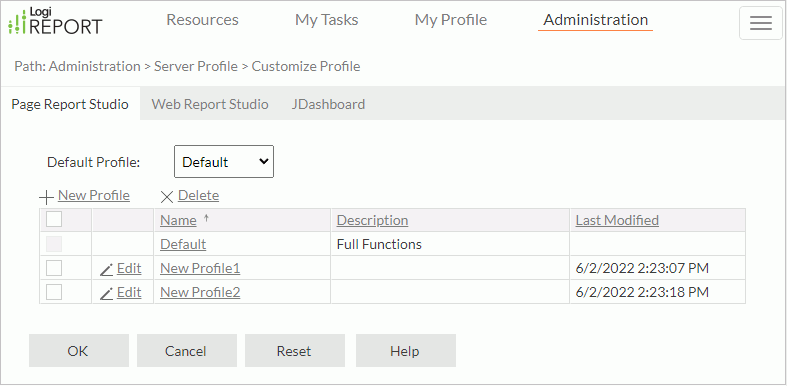
Task: Switch to Web Report Studio tab
Action: click(210, 104)
